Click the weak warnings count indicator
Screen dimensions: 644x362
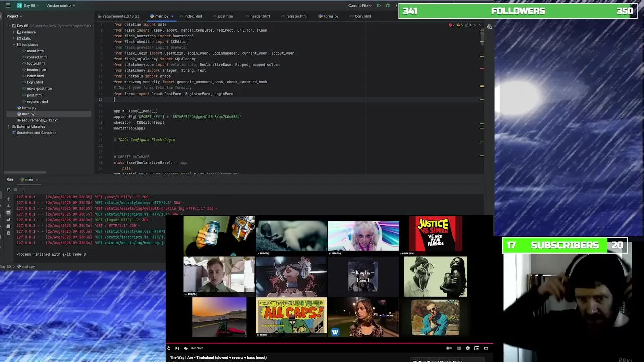tap(467, 25)
